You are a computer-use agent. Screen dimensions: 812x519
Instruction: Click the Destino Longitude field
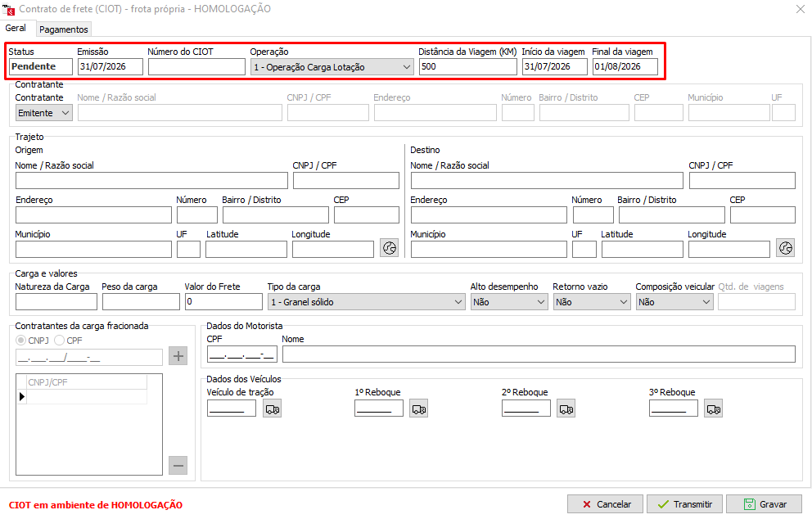(x=729, y=249)
